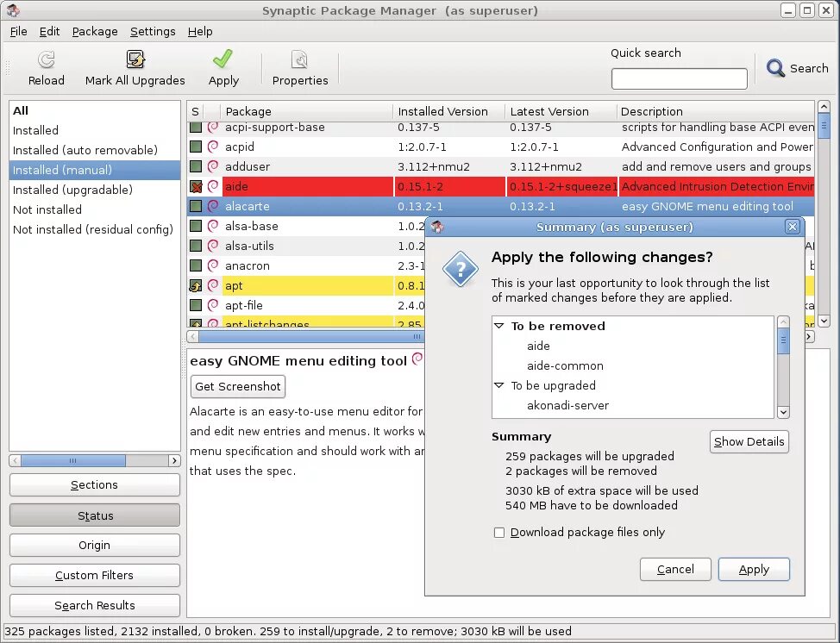Click the Debian swirl icon beside apt-file
Viewport: 840px width, 643px height.
pos(213,305)
